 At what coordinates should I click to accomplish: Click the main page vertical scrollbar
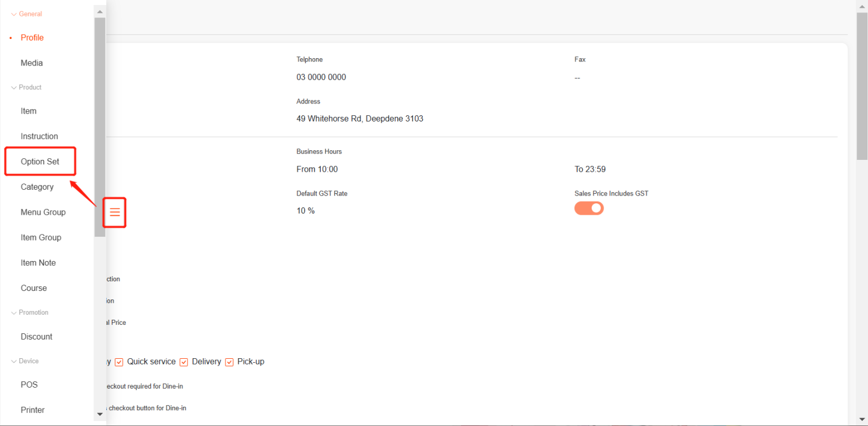[862, 85]
